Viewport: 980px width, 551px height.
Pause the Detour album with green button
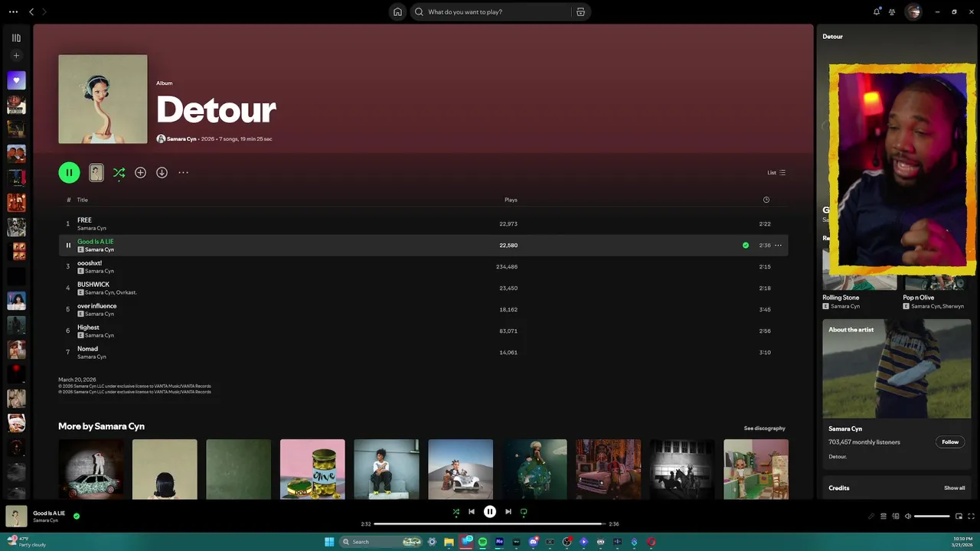[69, 172]
